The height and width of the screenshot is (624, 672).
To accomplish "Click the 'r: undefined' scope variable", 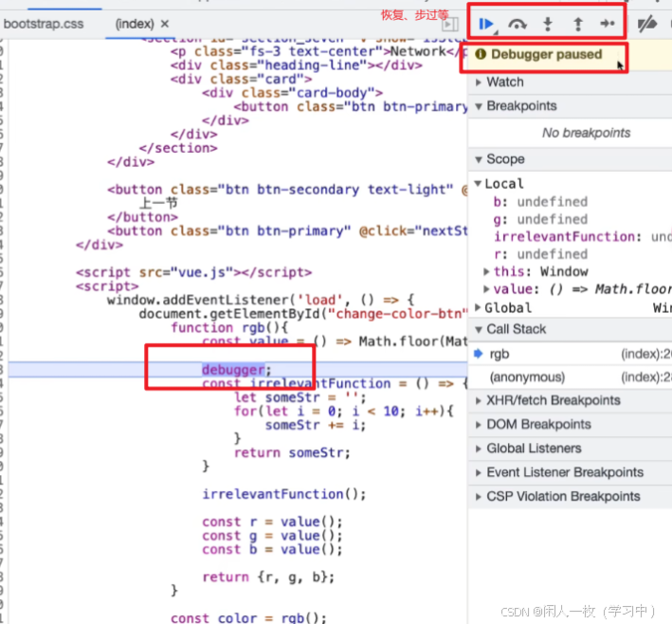I will point(540,254).
